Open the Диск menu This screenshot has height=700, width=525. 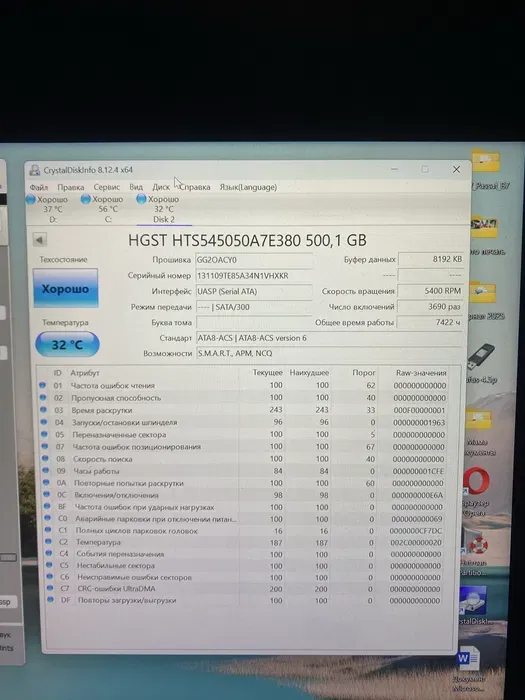pos(161,187)
